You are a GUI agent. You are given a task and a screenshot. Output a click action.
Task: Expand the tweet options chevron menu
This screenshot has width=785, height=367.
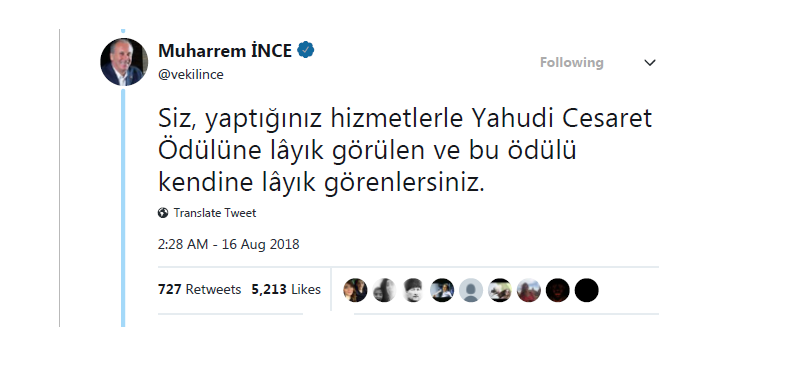click(650, 63)
